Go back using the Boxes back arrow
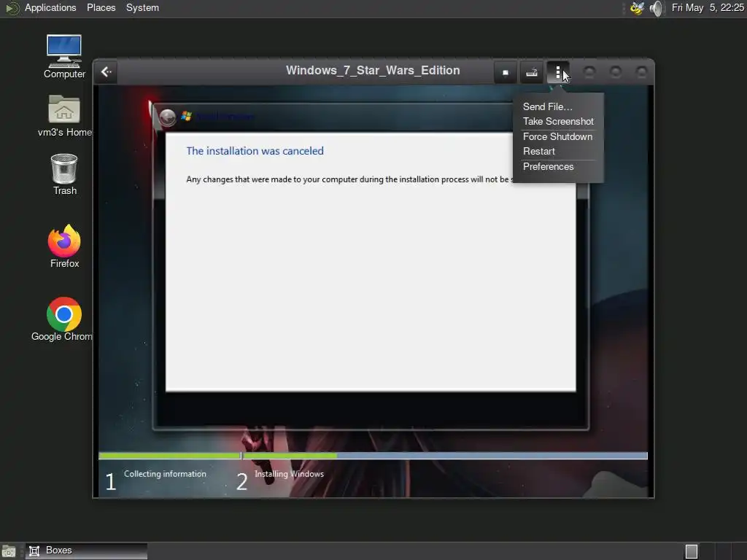The image size is (747, 560). pyautogui.click(x=107, y=72)
